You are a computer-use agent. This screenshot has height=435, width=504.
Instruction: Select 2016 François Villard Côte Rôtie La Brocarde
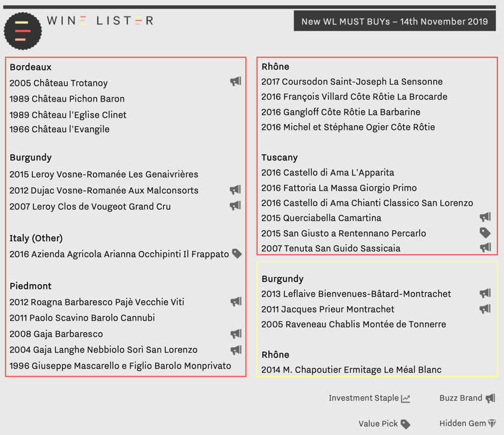click(x=354, y=97)
